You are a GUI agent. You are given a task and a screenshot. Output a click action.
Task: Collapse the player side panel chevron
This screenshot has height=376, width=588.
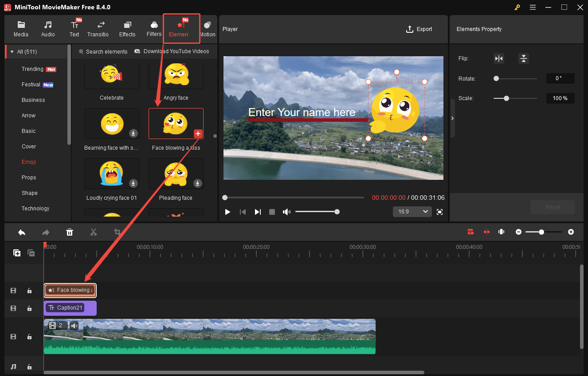click(452, 118)
